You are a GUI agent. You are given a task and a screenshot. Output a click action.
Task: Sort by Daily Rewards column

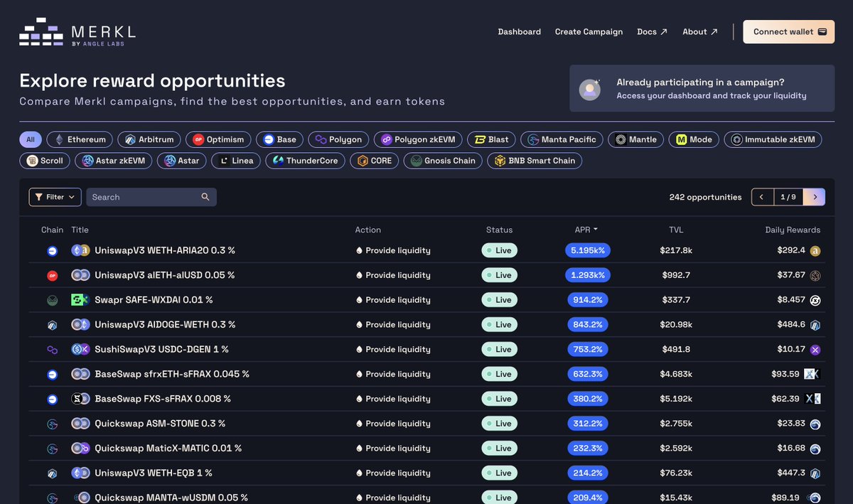(x=793, y=230)
